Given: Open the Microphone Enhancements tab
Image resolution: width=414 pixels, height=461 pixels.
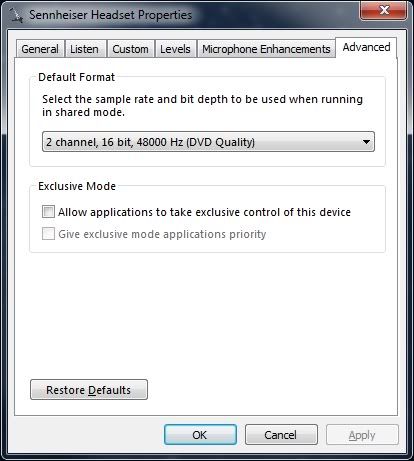Looking at the screenshot, I should point(266,49).
